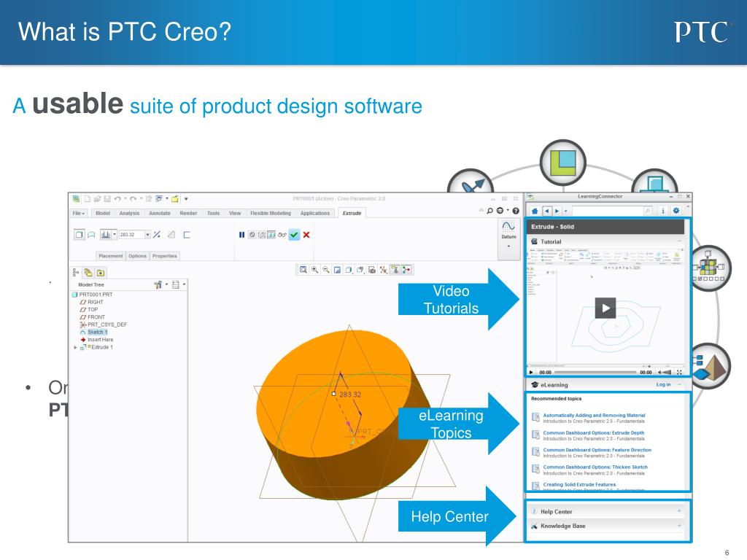Click the Refit view icon in graphics toolbar
This screenshot has width=747, height=560.
[x=303, y=270]
